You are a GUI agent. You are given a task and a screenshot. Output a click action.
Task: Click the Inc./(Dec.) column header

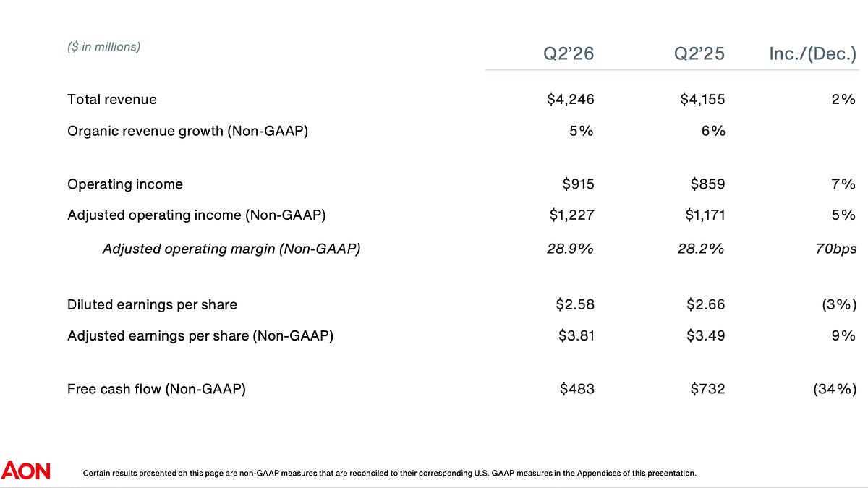tap(813, 54)
